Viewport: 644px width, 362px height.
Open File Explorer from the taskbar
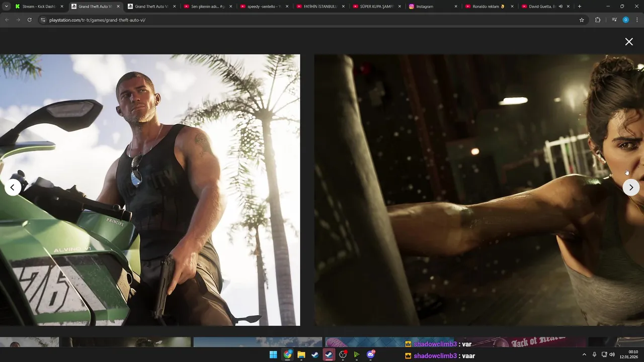tap(301, 355)
